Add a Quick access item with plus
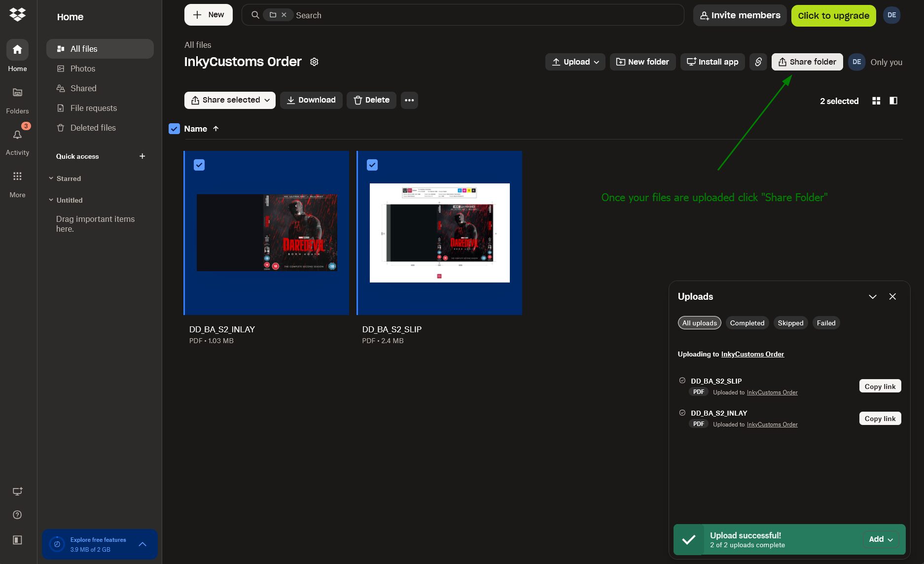Viewport: 924px width, 564px height. click(142, 156)
